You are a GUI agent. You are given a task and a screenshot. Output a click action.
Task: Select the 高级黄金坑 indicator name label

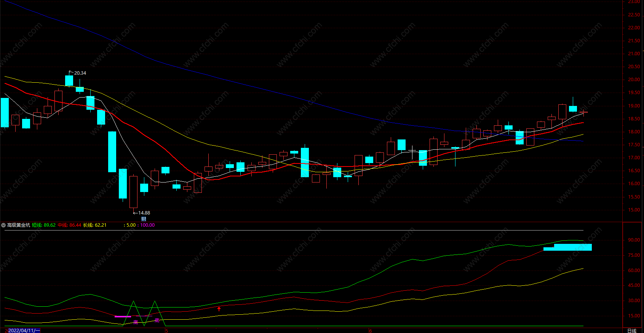19,225
